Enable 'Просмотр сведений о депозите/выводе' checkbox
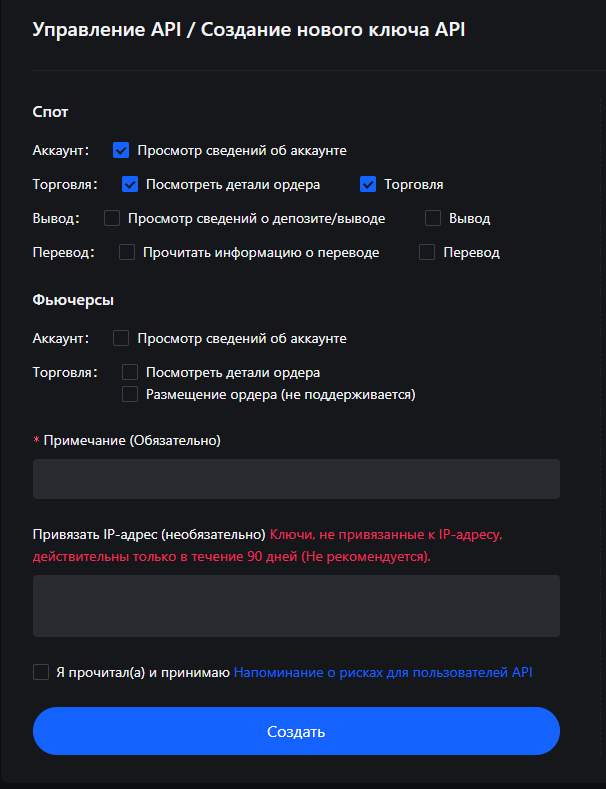606x789 pixels. point(112,218)
